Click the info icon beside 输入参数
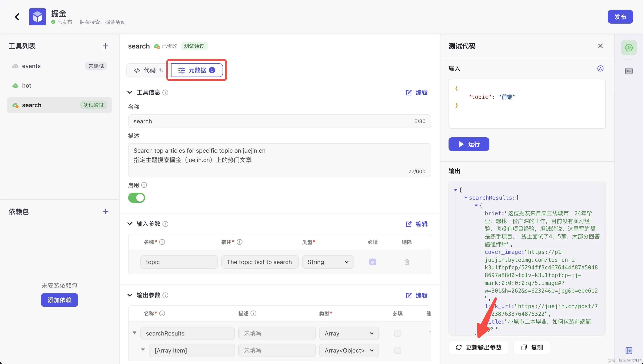The width and height of the screenshot is (643, 364). click(x=165, y=224)
